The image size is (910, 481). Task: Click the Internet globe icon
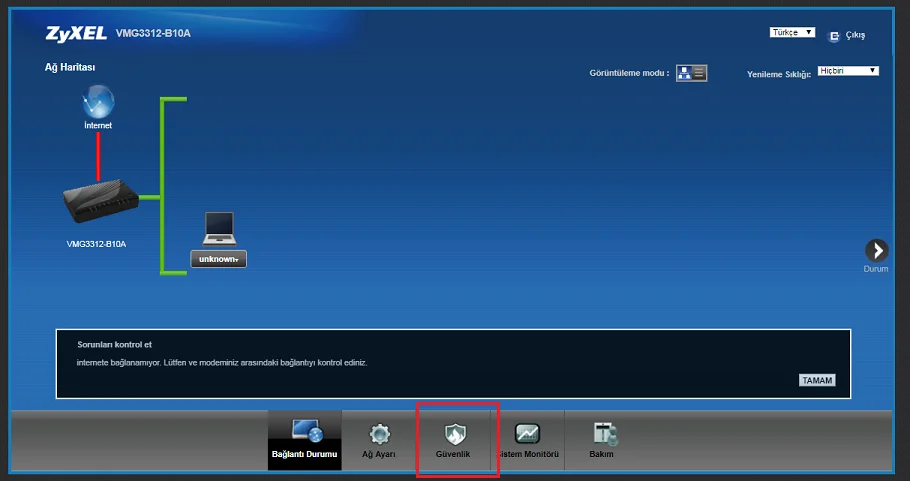[98, 101]
